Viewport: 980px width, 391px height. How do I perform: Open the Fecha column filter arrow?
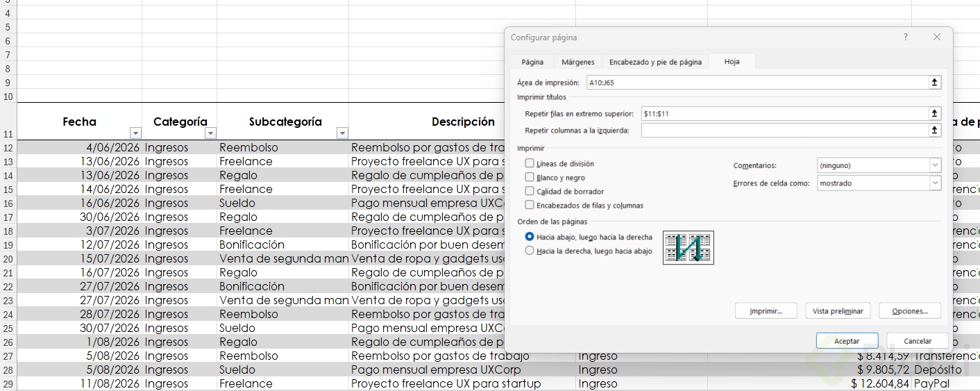pyautogui.click(x=135, y=133)
